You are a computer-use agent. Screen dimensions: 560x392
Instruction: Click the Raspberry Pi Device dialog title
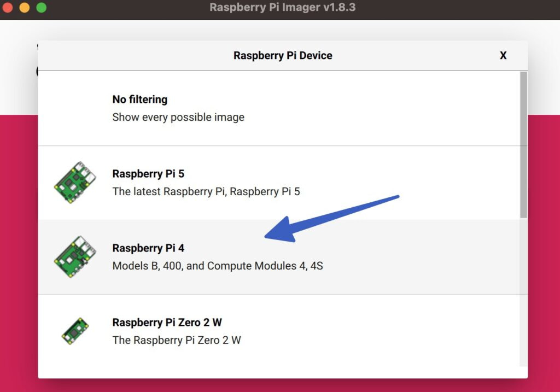283,55
